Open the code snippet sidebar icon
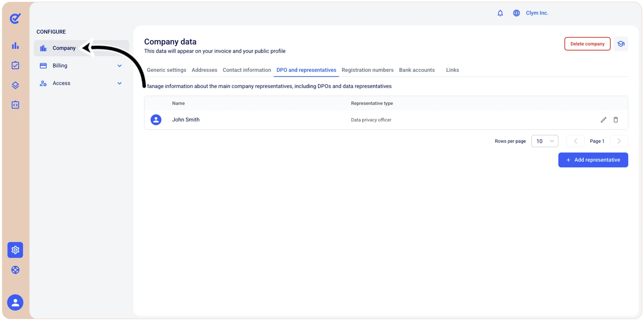644x321 pixels. click(x=15, y=105)
